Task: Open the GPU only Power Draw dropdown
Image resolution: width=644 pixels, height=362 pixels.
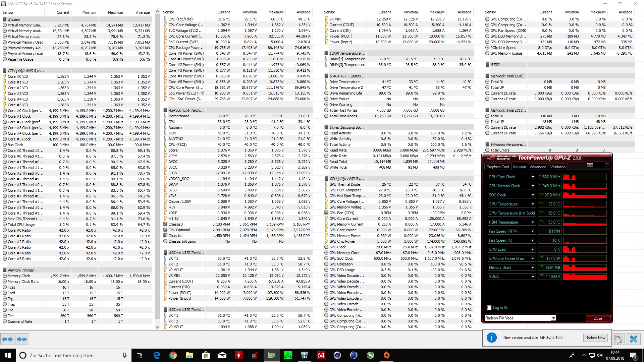Action: (x=533, y=258)
